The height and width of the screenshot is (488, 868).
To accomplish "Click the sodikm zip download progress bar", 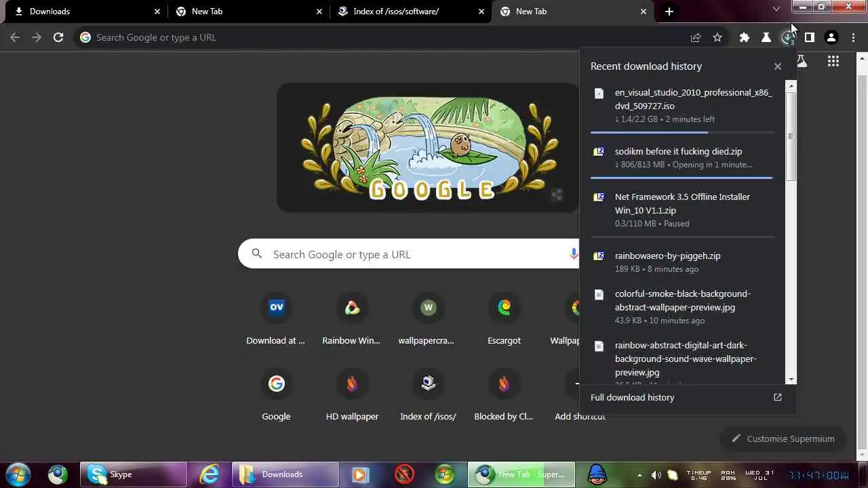I will (x=682, y=178).
